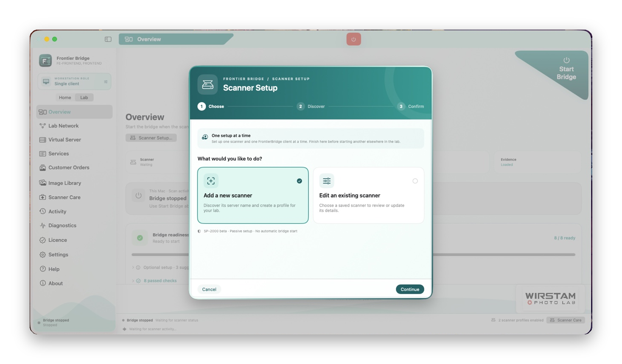
Task: Click the "One setup at a time" notice
Action: pyautogui.click(x=311, y=139)
